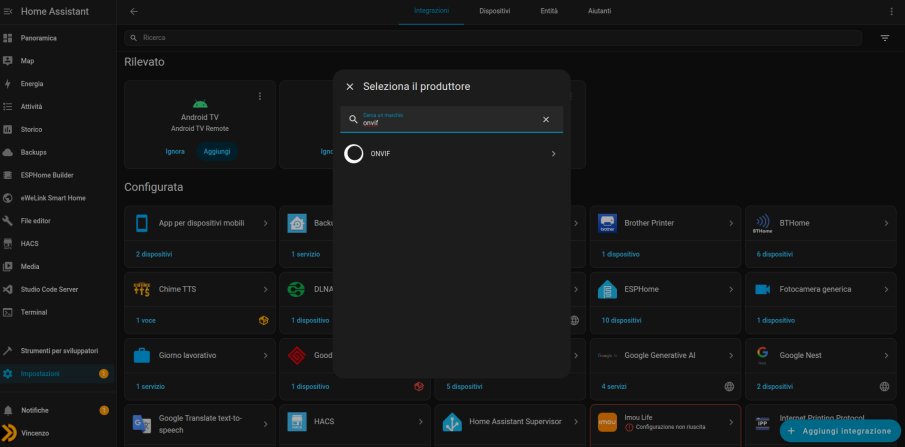Open Strumenti per sviluppatori hammer icon
Viewport: 905px width, 447px height.
pos(8,351)
